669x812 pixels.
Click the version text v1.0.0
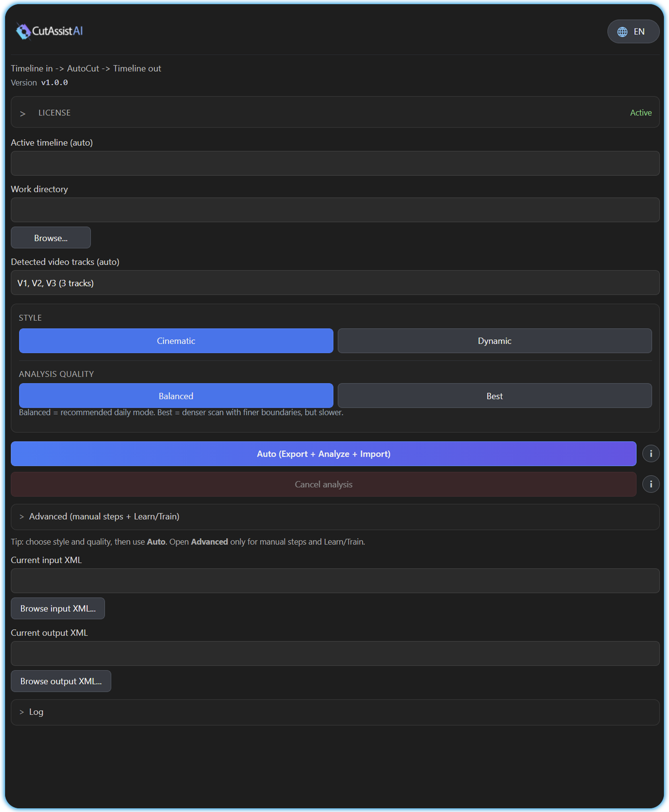click(54, 83)
